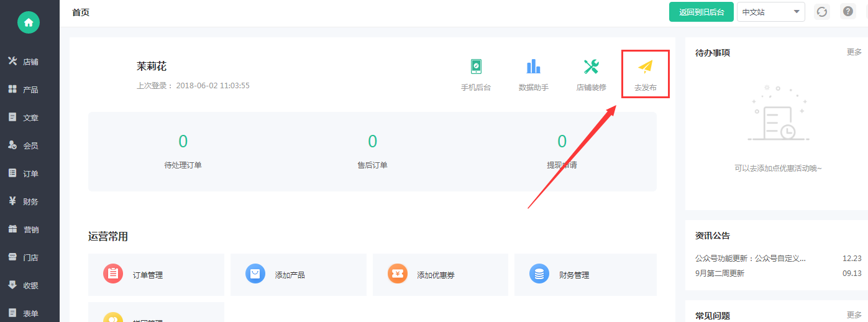The width and height of the screenshot is (868, 322).
Task: Click the refresh icon in top bar
Action: pos(822,12)
